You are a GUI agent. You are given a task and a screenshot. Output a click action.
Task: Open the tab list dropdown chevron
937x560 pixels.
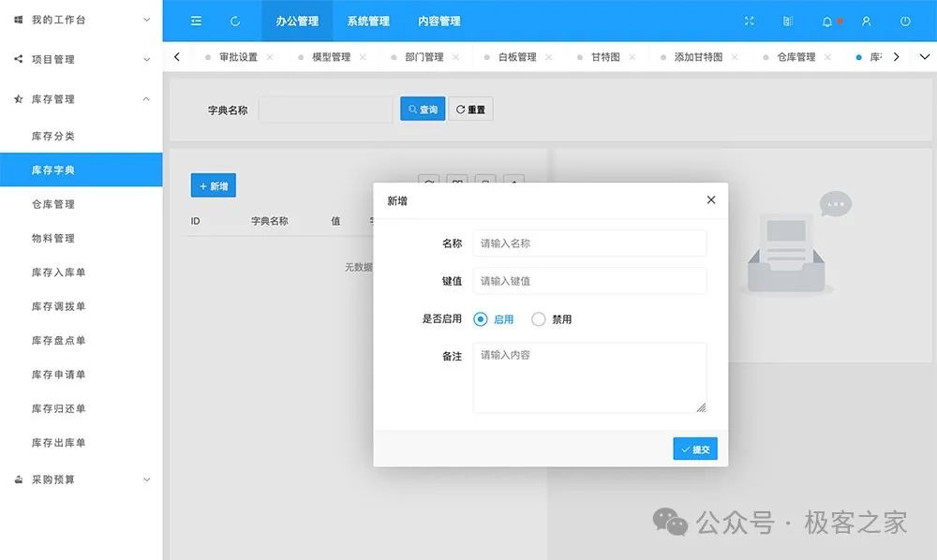[925, 57]
